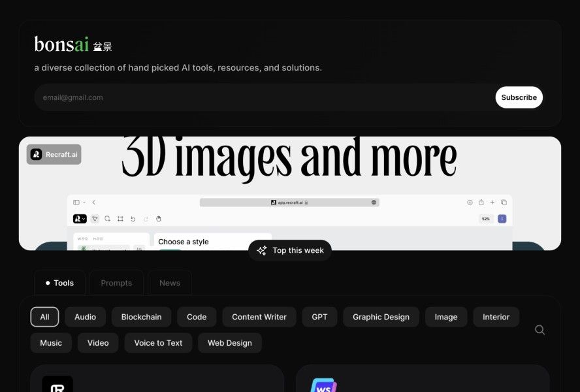
Task: Open the Tools tab
Action: click(59, 283)
